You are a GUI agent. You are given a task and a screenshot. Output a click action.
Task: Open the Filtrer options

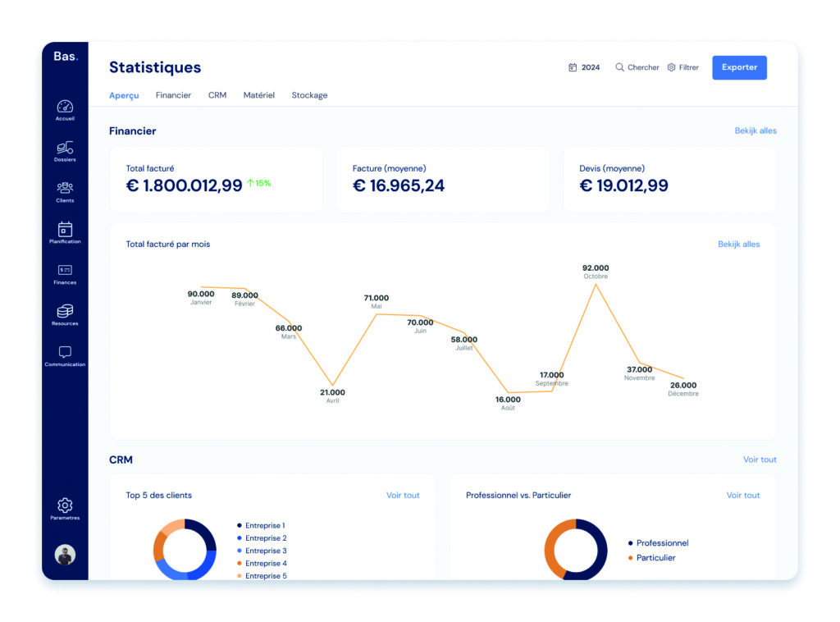tap(682, 67)
